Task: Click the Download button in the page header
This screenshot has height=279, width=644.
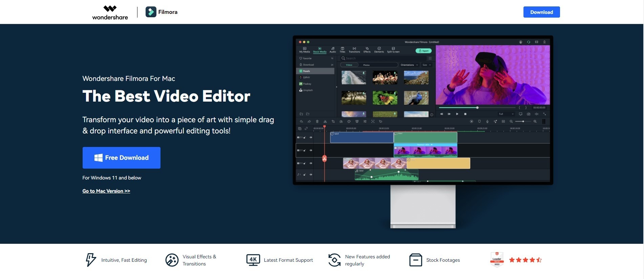Action: pos(541,12)
